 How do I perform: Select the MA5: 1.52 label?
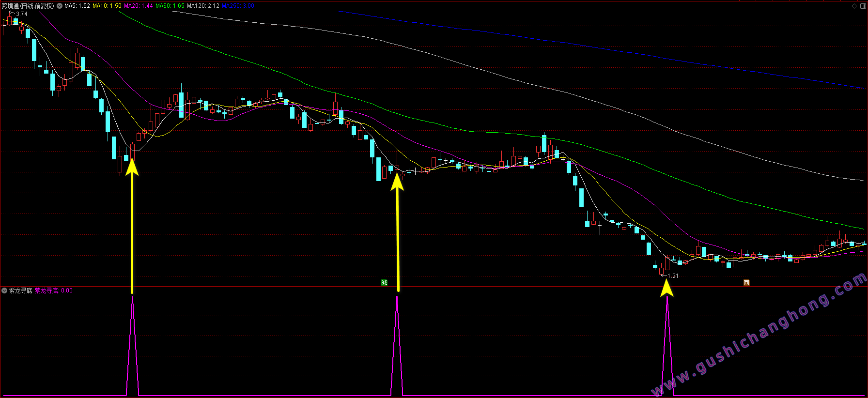(77, 6)
